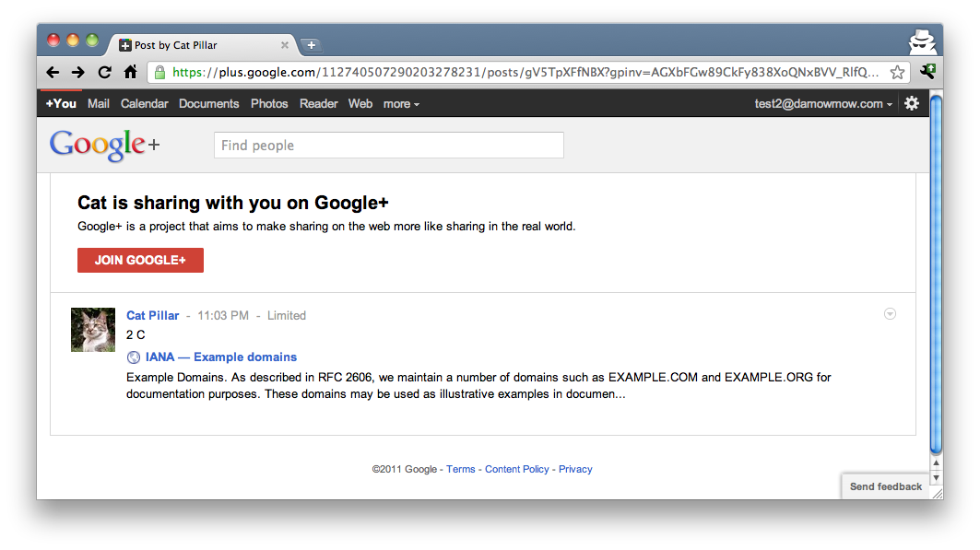Reload the page with refresh icon
The height and width of the screenshot is (550, 980).
coord(104,73)
